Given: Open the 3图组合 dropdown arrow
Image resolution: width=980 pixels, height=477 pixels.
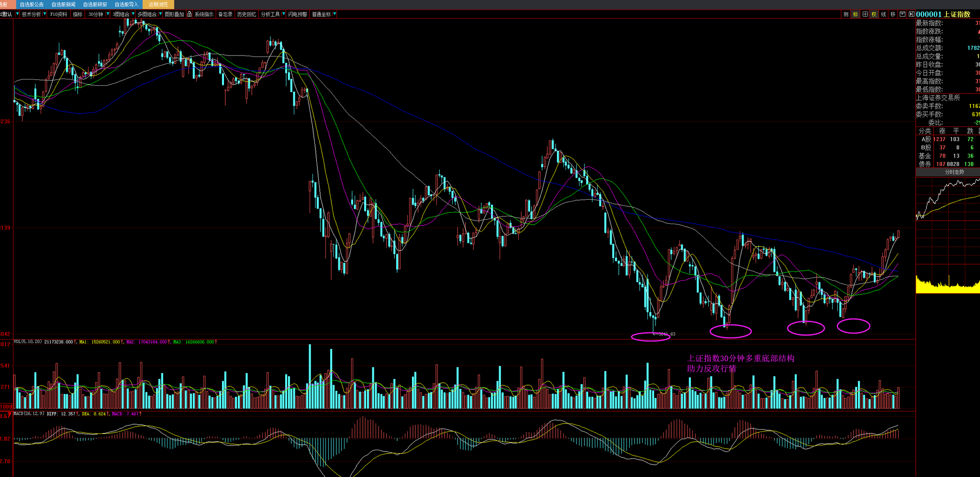Looking at the screenshot, I should pyautogui.click(x=133, y=14).
